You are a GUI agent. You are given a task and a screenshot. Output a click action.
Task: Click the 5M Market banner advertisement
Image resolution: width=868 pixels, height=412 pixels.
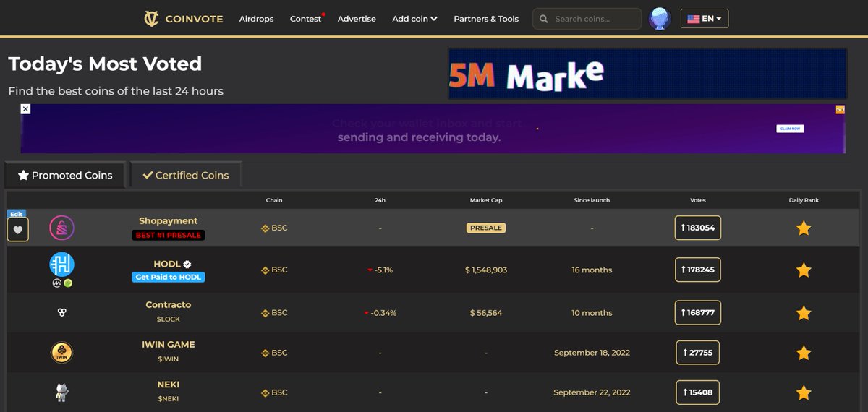click(647, 74)
